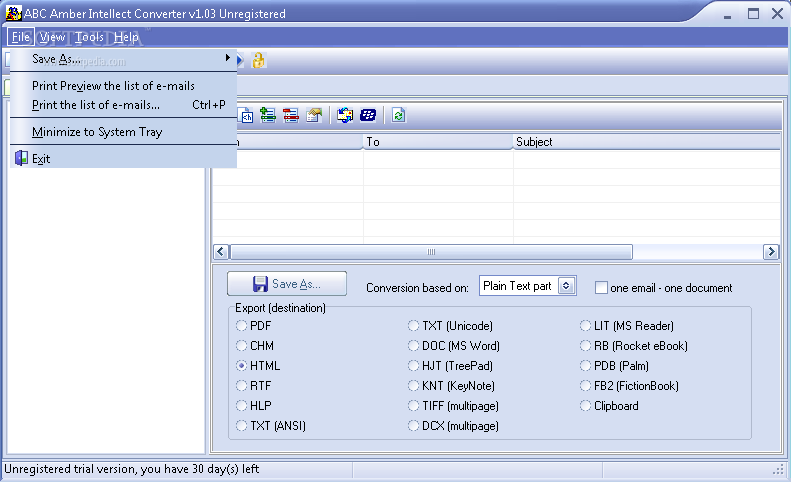Select TXT (Unicode) export option
The width and height of the screenshot is (791, 482).
(414, 326)
